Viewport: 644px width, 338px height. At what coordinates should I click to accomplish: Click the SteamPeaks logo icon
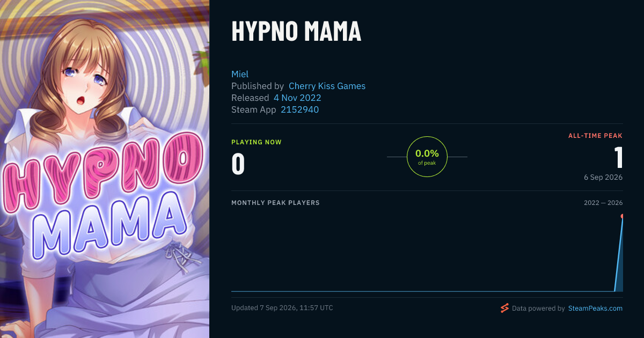tap(504, 308)
